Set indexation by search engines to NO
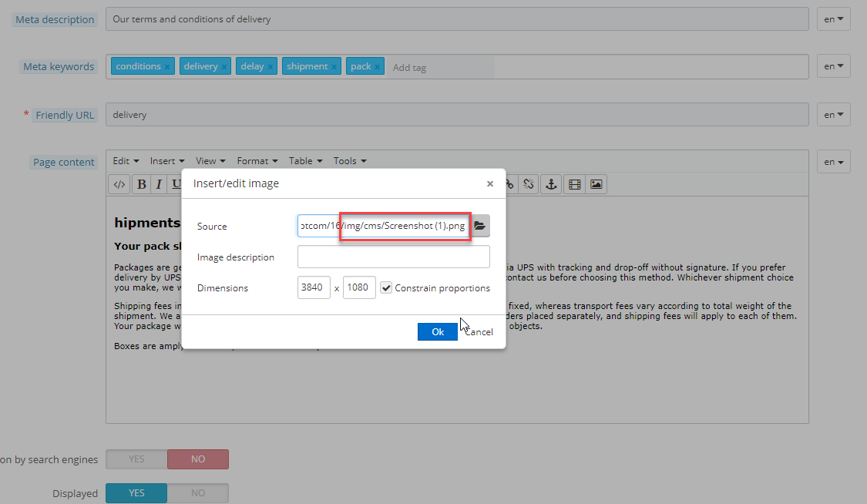Image resolution: width=867 pixels, height=504 pixels. (x=198, y=459)
